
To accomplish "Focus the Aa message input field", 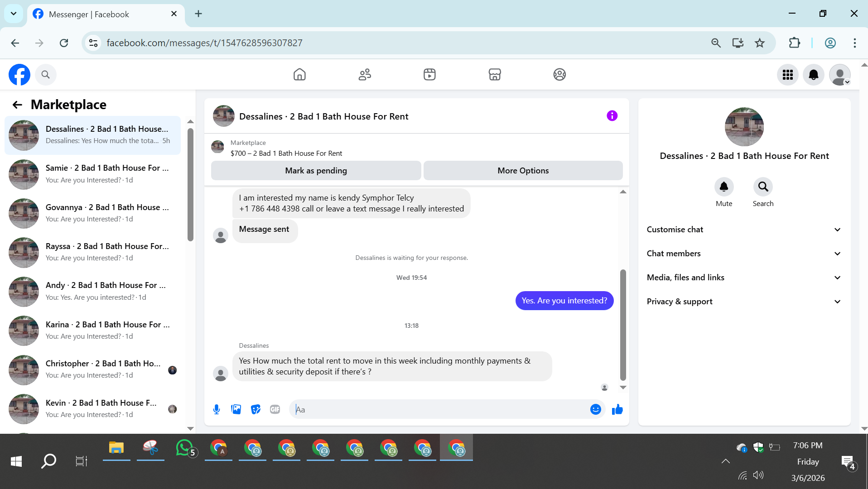I will point(439,409).
